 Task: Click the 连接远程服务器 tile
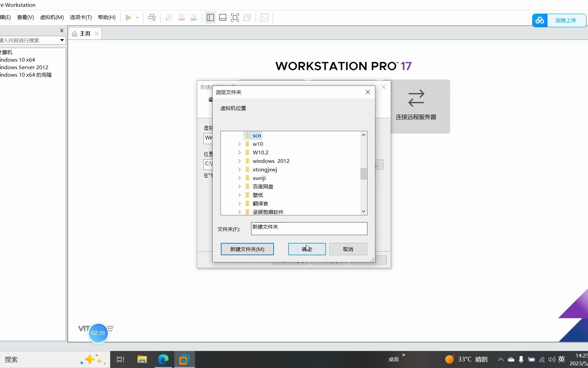[x=416, y=106]
